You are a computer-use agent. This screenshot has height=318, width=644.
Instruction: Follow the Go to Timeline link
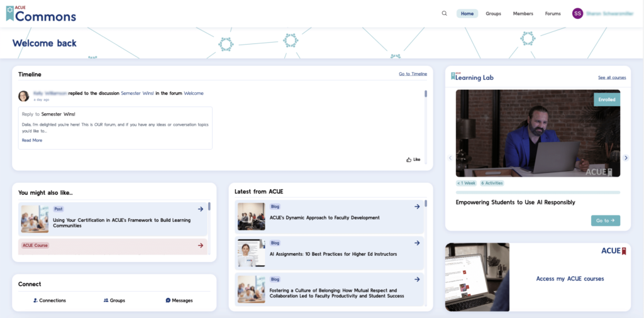coord(413,74)
